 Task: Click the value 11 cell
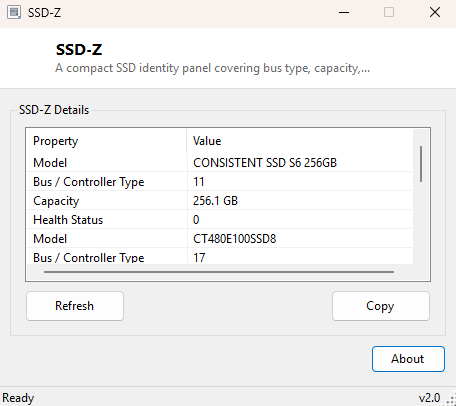coord(199,182)
